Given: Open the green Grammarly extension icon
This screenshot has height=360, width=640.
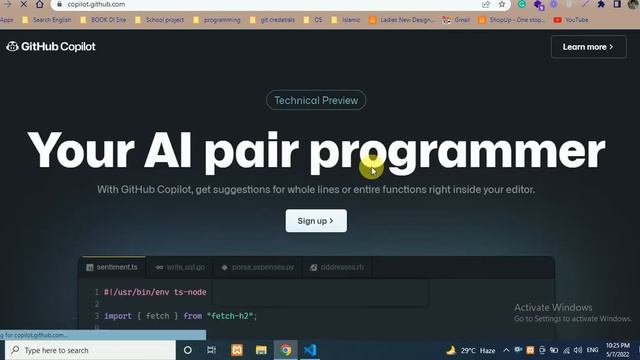Looking at the screenshot, I should point(522,4).
